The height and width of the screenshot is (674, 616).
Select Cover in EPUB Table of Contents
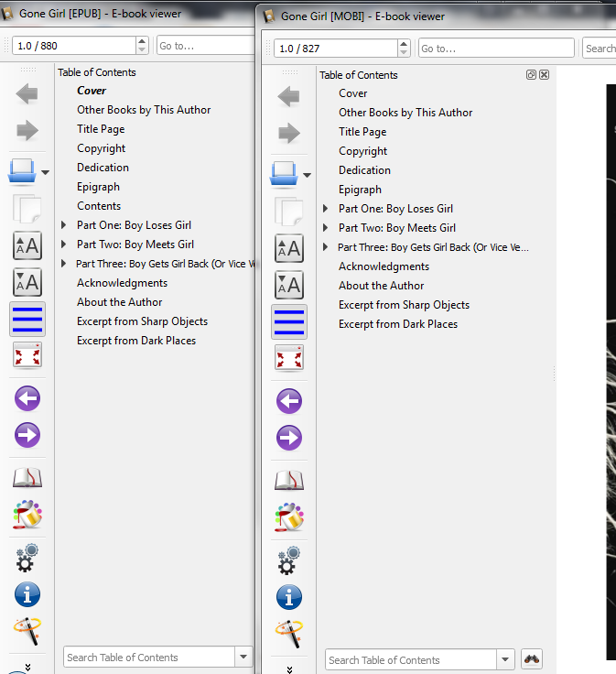pyautogui.click(x=92, y=91)
